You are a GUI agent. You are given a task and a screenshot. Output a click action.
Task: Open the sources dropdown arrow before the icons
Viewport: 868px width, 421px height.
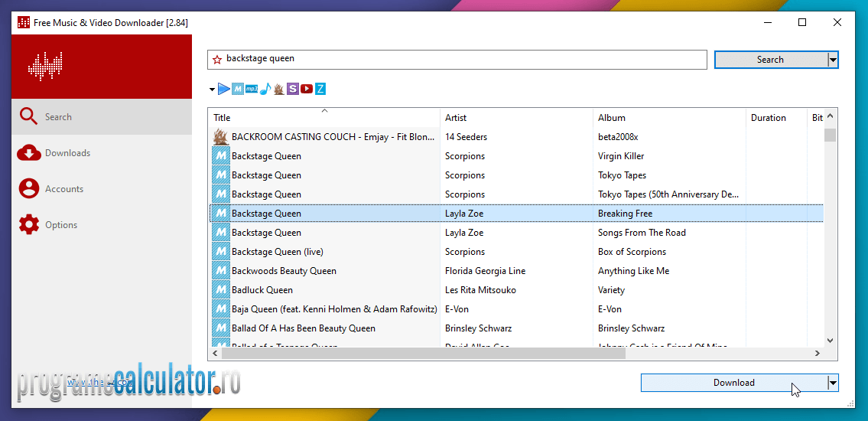(x=212, y=89)
